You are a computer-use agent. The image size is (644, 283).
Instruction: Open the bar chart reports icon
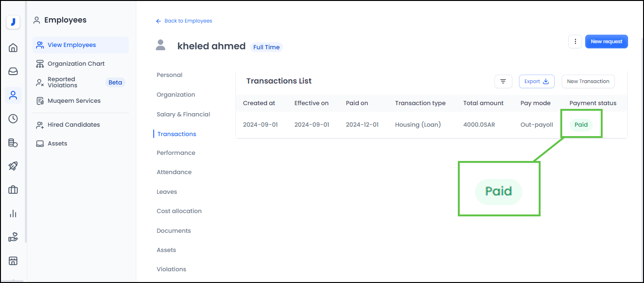click(13, 214)
